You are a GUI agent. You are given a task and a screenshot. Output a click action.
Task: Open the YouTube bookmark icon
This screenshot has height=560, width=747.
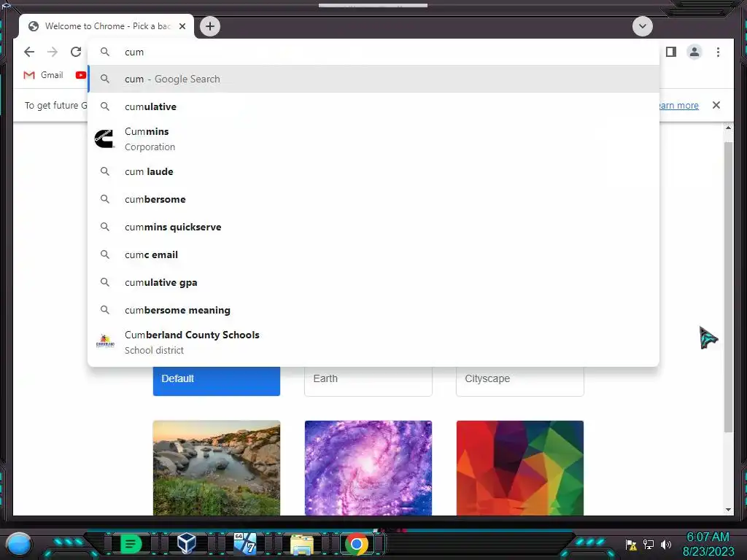point(80,75)
